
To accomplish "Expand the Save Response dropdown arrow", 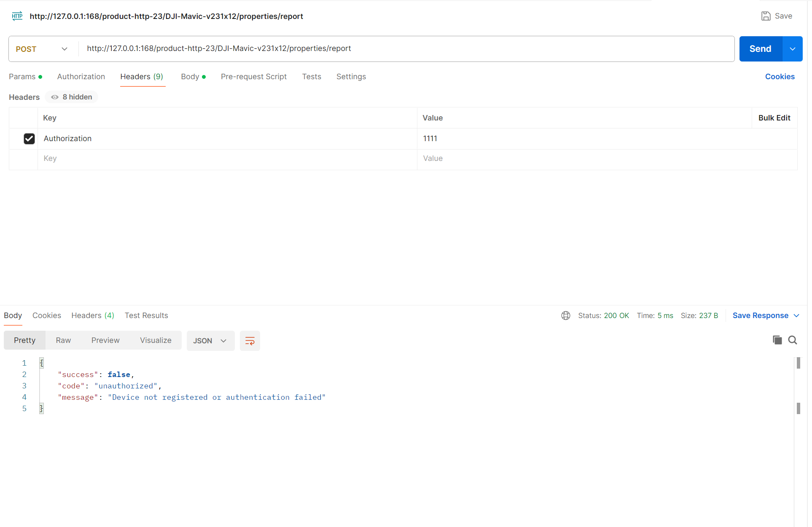I will click(796, 316).
